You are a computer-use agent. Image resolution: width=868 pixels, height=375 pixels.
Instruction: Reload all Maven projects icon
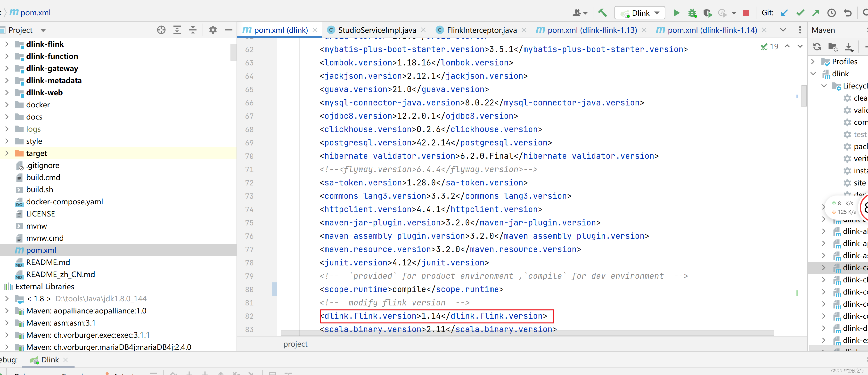click(817, 47)
